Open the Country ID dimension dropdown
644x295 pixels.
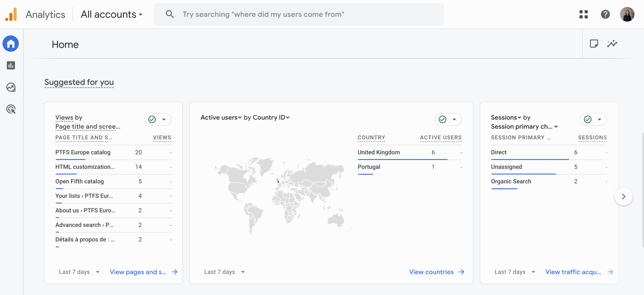tap(271, 117)
